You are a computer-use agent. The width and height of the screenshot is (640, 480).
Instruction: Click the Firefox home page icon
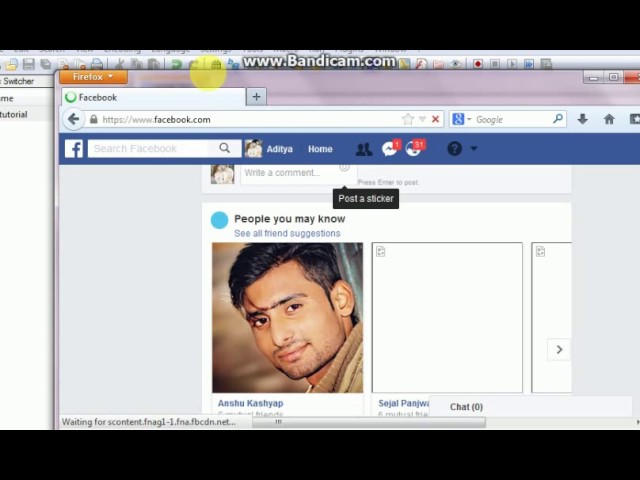pos(609,119)
